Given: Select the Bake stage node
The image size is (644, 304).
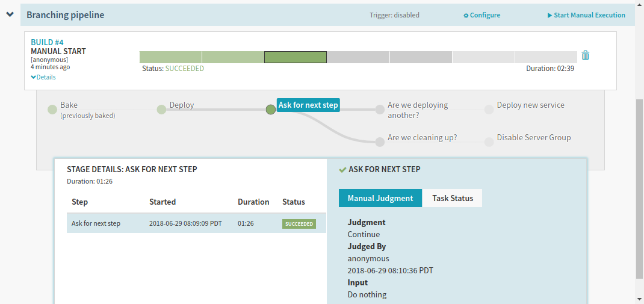Looking at the screenshot, I should point(52,110).
